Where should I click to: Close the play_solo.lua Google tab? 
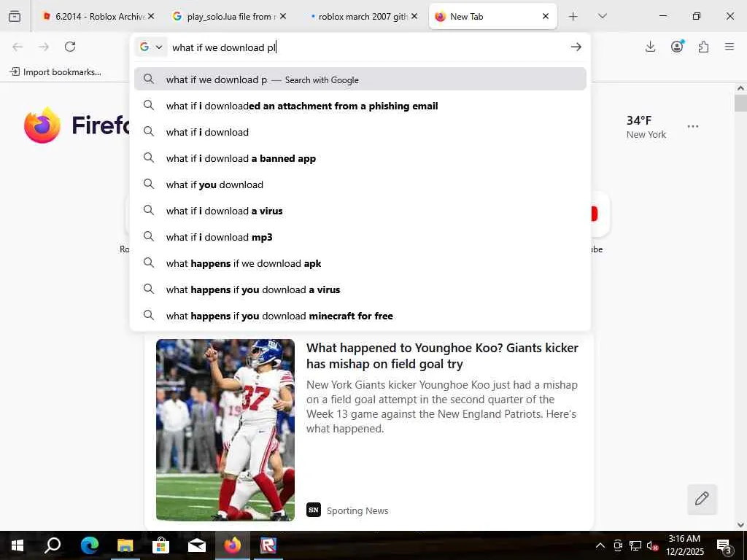(x=283, y=16)
